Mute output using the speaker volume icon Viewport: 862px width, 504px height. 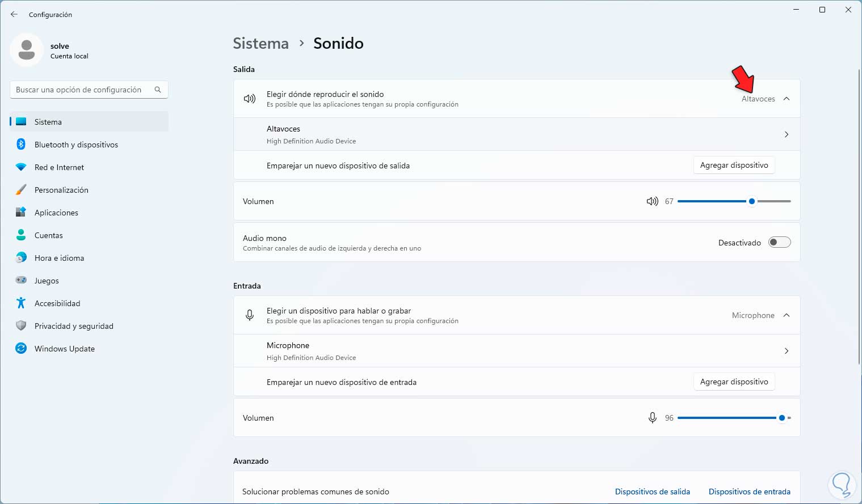652,201
